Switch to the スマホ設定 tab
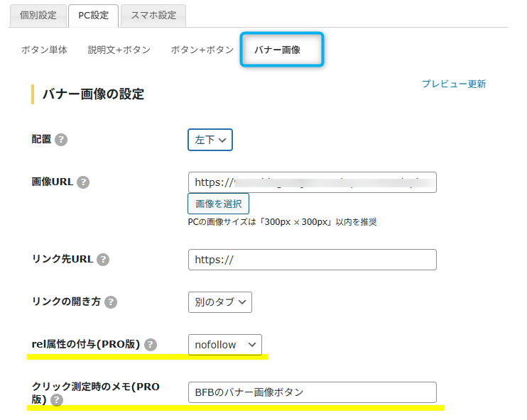The height and width of the screenshot is (420, 527). click(x=153, y=14)
